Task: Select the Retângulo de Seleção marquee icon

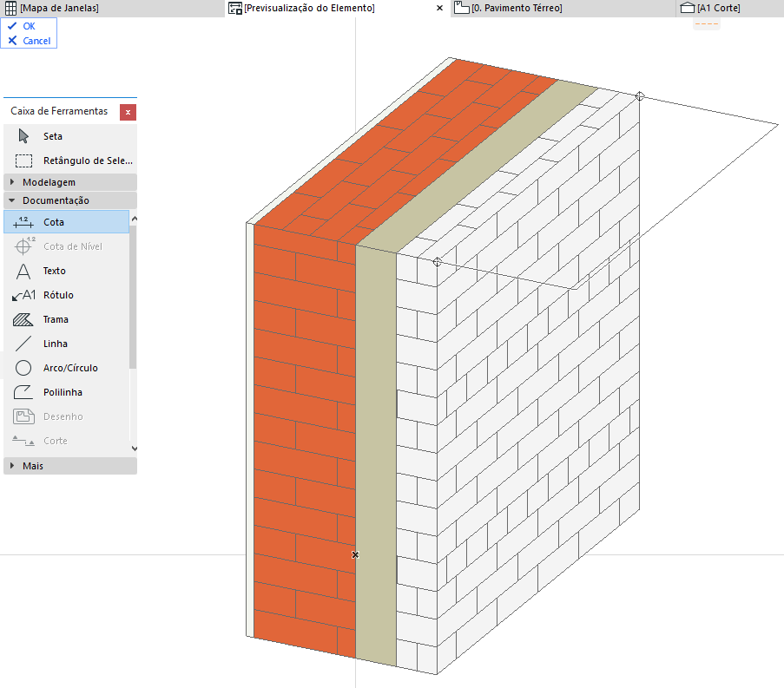Action: pyautogui.click(x=23, y=161)
